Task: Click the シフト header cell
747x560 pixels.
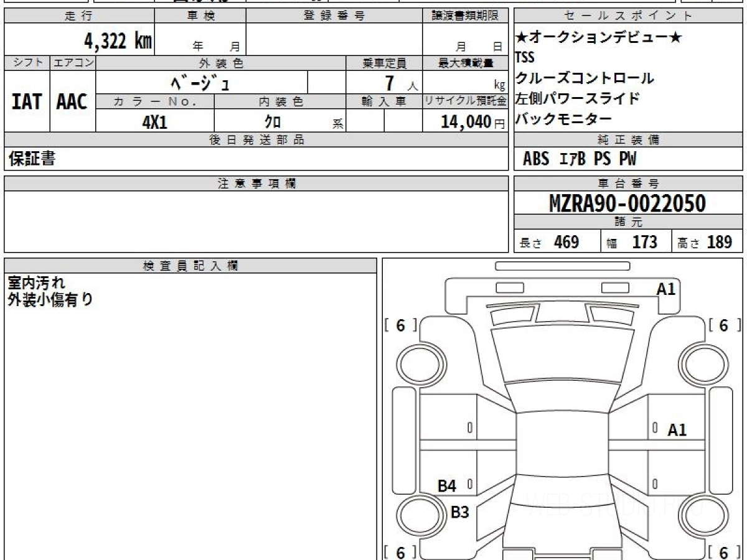Action: point(27,63)
